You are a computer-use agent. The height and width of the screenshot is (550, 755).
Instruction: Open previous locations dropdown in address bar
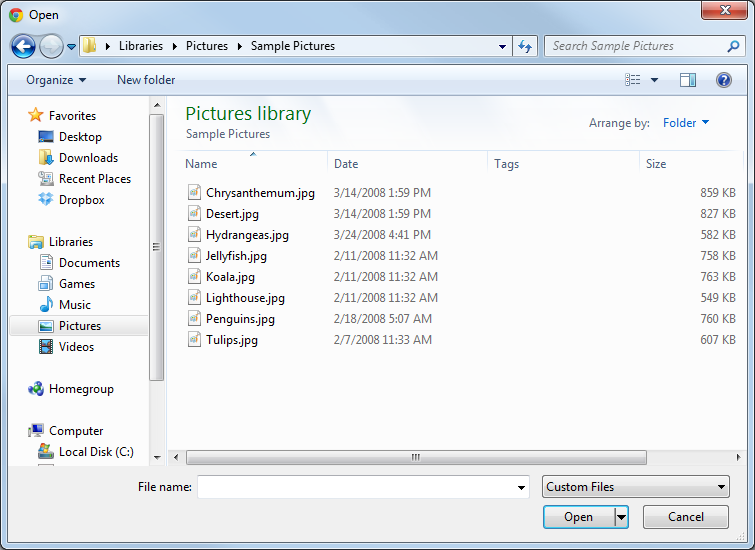coord(502,47)
